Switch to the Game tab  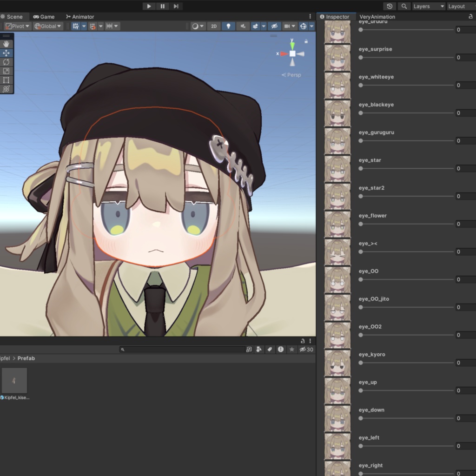pos(44,16)
